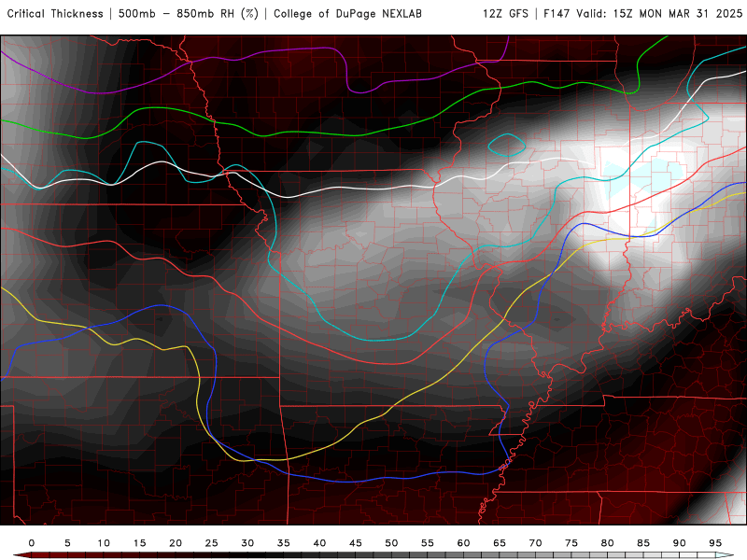
Task: Click the 40 value on the color scale
Action: pyautogui.click(x=319, y=543)
